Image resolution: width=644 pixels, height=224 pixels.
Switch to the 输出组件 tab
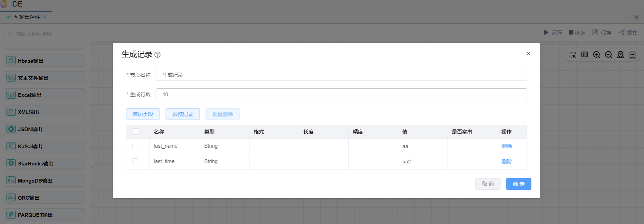(x=29, y=17)
